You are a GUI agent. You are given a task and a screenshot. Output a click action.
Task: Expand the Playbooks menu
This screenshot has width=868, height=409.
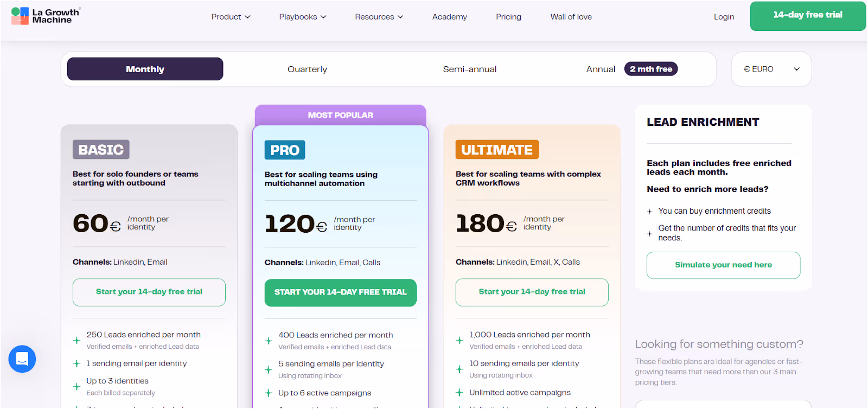pyautogui.click(x=303, y=17)
